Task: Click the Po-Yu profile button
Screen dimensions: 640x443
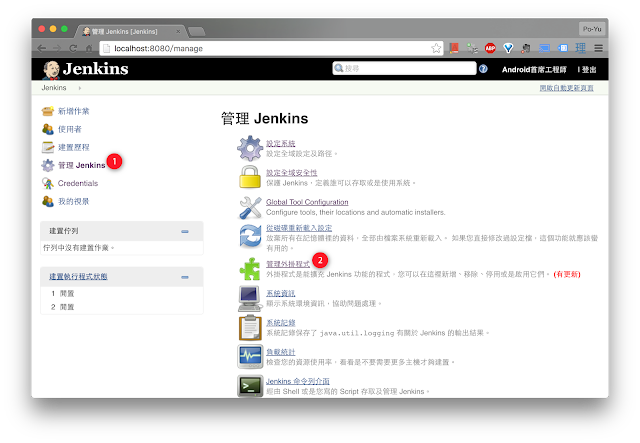Action: pos(592,29)
